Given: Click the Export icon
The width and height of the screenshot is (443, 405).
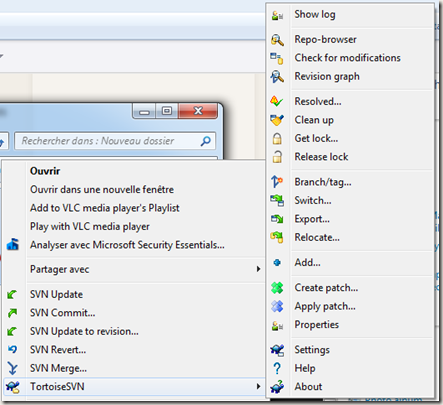Looking at the screenshot, I should tap(277, 219).
